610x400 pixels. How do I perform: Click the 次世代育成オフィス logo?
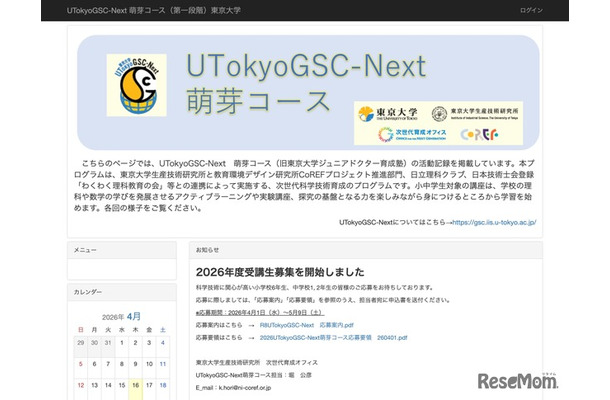(412, 135)
